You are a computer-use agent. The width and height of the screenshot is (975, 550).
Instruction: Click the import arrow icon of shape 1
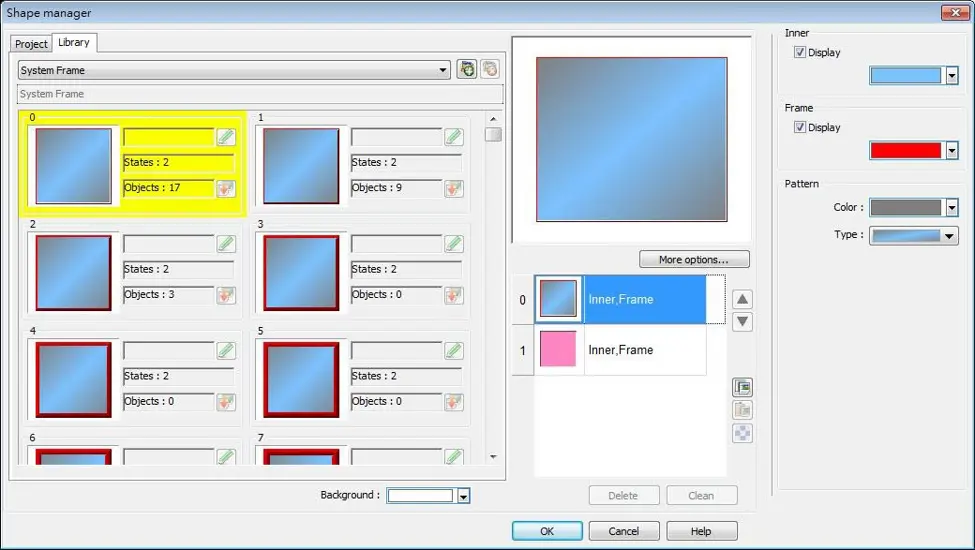(x=454, y=188)
